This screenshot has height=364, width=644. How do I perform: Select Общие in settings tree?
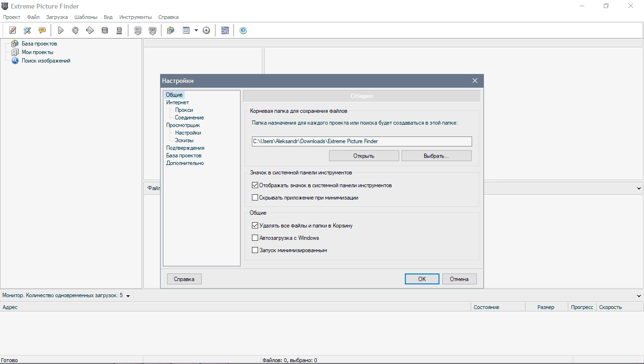click(174, 95)
